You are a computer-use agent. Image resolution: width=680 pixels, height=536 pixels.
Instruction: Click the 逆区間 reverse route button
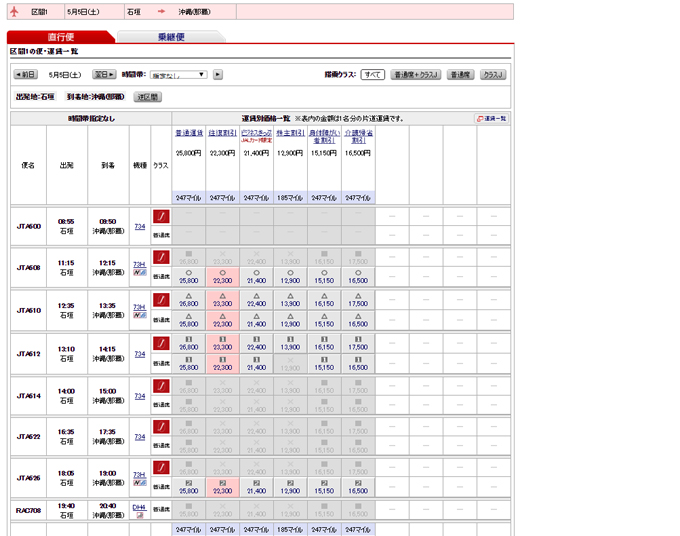click(147, 97)
